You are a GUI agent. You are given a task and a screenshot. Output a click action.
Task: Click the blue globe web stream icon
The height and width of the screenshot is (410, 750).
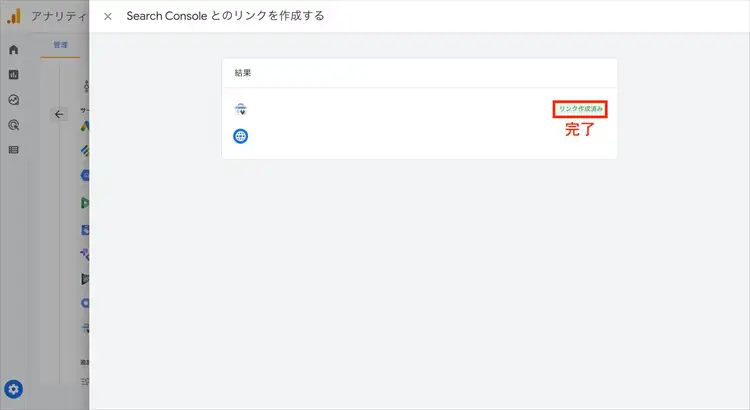pos(241,135)
